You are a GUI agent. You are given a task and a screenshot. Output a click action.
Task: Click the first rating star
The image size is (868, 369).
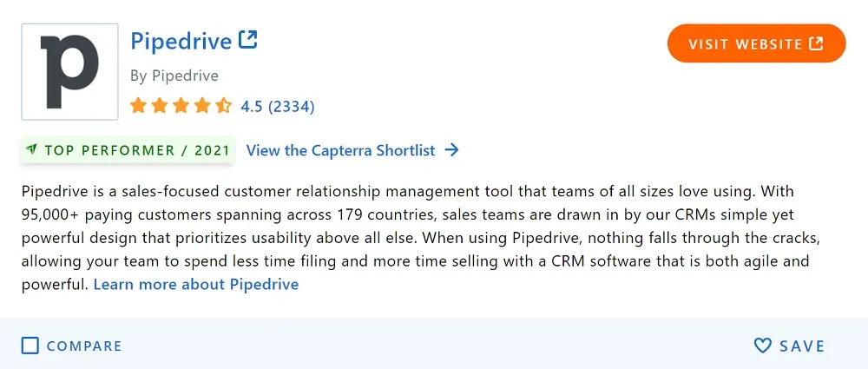pyautogui.click(x=138, y=105)
